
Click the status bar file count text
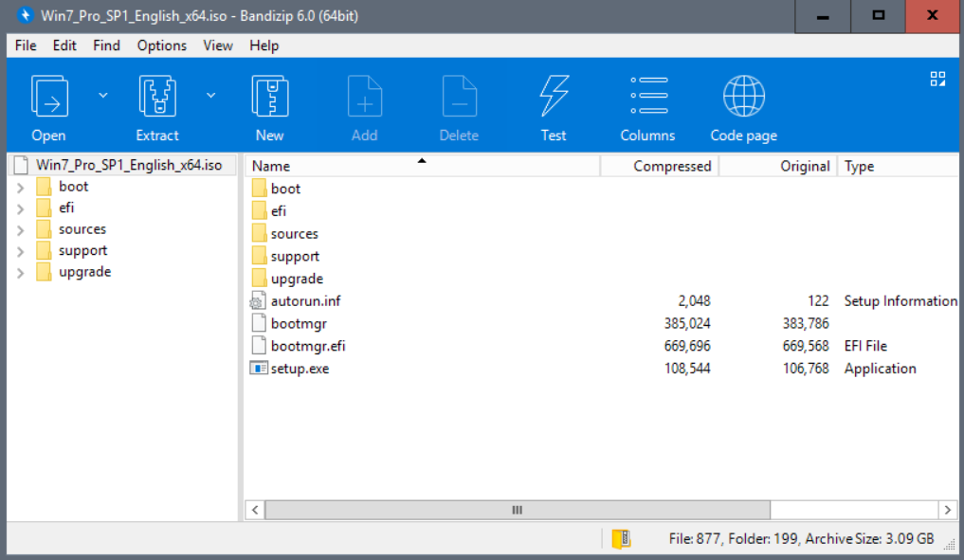(695, 539)
